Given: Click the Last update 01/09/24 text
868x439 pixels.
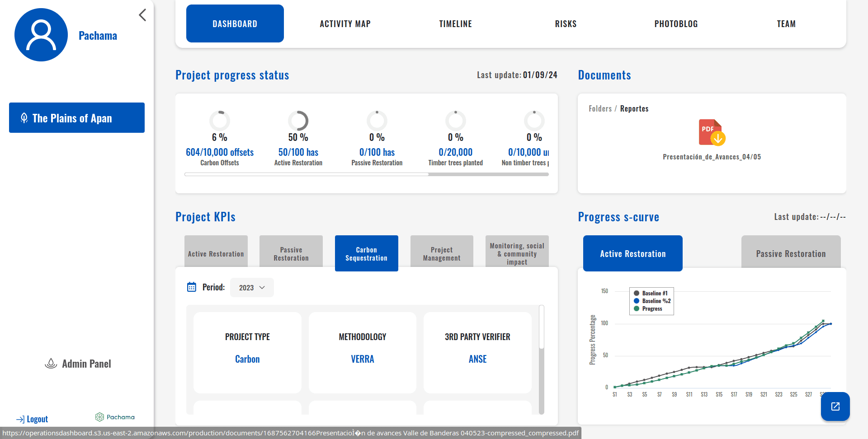Looking at the screenshot, I should click(517, 75).
